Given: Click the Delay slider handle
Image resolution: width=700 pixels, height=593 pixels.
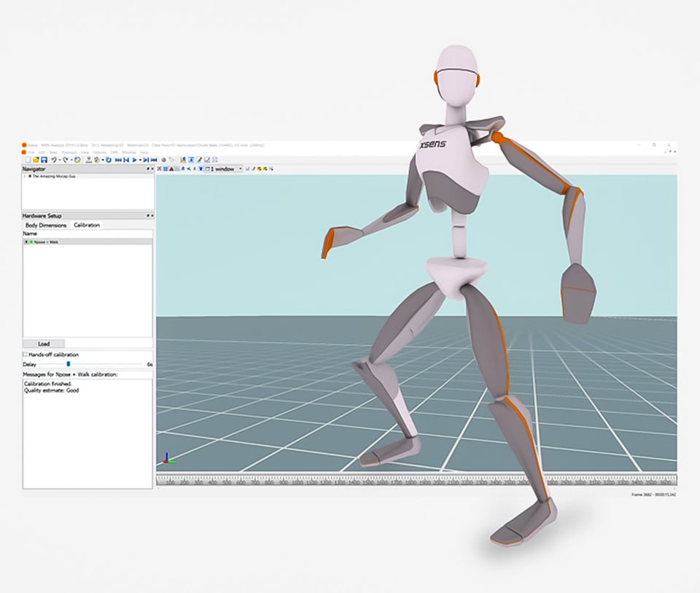Looking at the screenshot, I should (69, 363).
